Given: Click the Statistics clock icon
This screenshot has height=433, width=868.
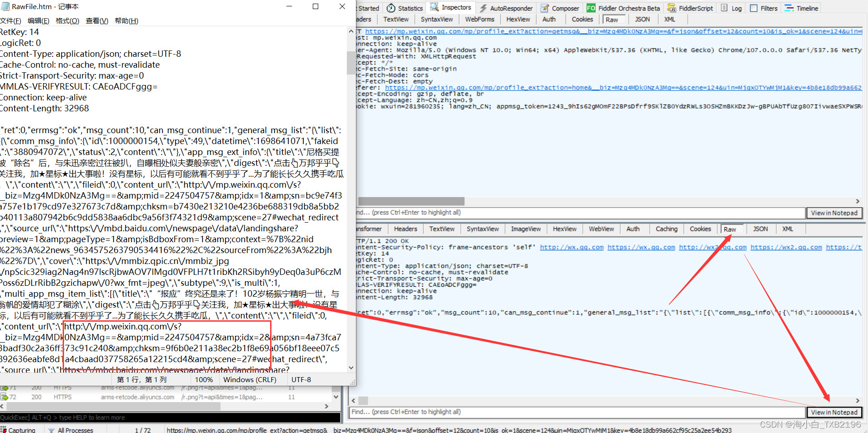Looking at the screenshot, I should pyautogui.click(x=391, y=8).
